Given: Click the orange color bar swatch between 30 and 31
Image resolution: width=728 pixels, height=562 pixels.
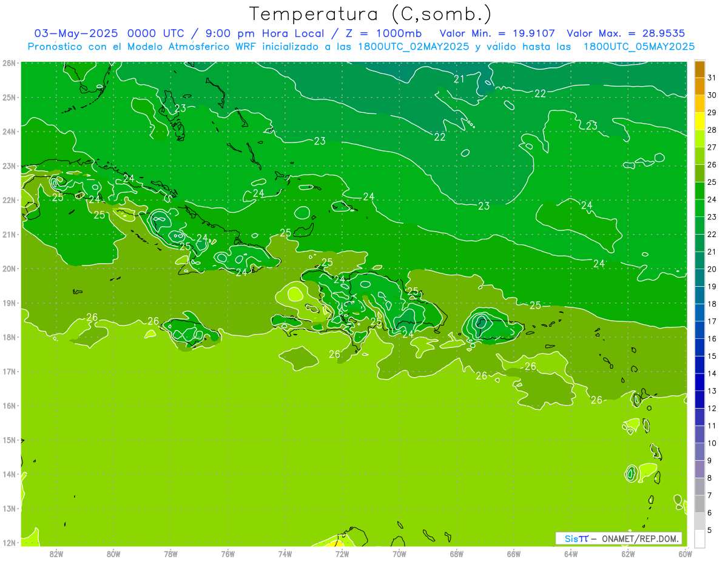Looking at the screenshot, I should tap(699, 86).
